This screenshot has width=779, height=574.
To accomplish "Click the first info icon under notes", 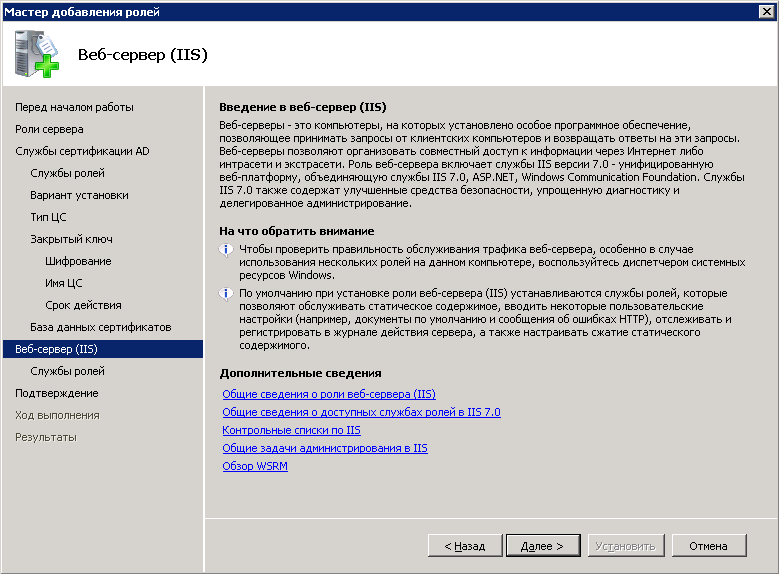I will (227, 249).
